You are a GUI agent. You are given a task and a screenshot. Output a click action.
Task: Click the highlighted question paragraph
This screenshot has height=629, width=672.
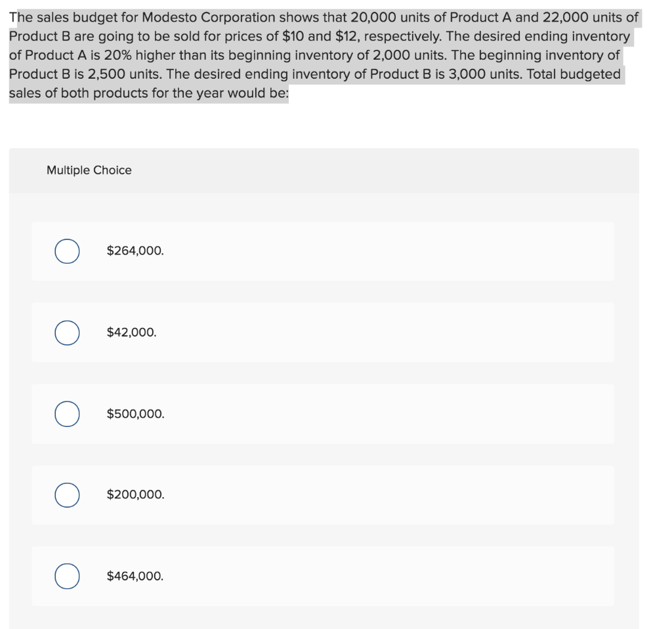322,55
